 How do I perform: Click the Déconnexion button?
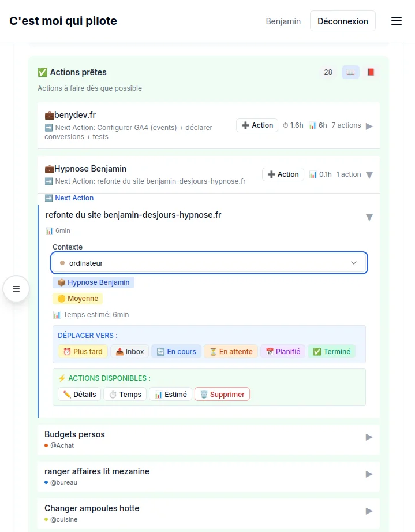coord(343,21)
